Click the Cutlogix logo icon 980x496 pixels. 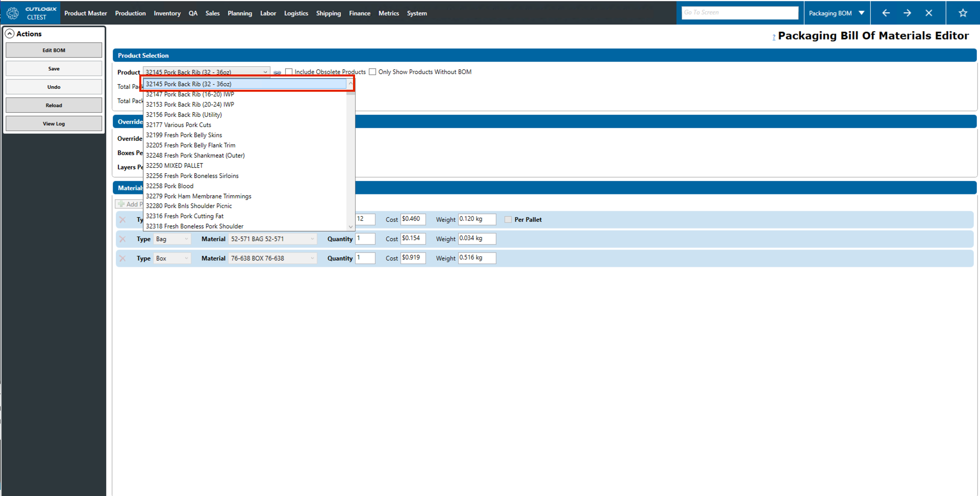tap(13, 13)
